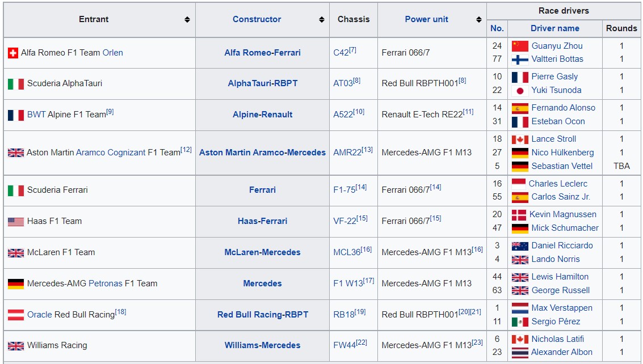Click the Dutch flag beside Max Verstappen
Screen dimensions: 643x364
tap(519, 308)
